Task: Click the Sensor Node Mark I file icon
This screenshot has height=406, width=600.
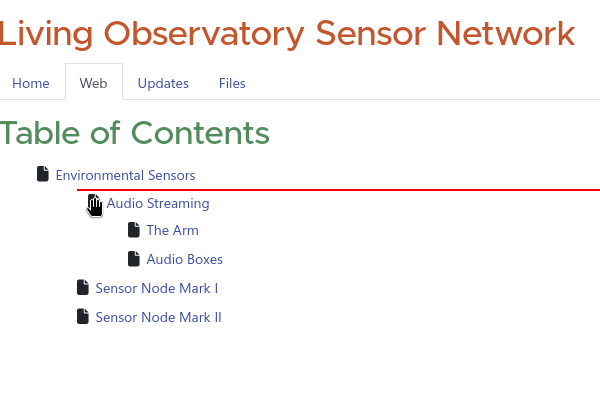Action: [83, 288]
